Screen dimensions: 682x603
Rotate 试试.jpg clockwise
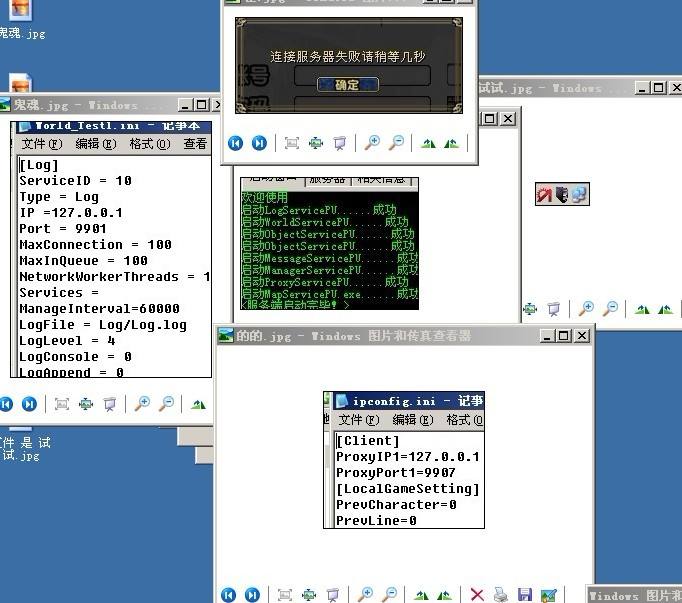point(642,309)
